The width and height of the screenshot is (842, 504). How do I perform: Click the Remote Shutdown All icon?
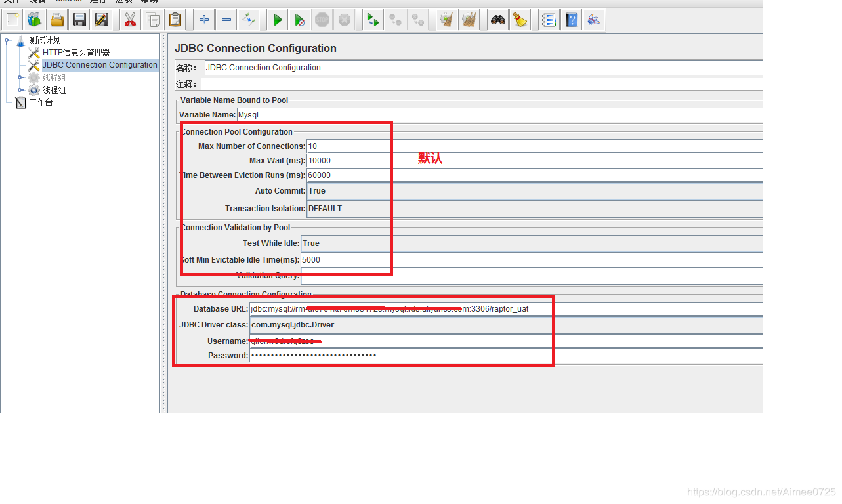[x=418, y=20]
